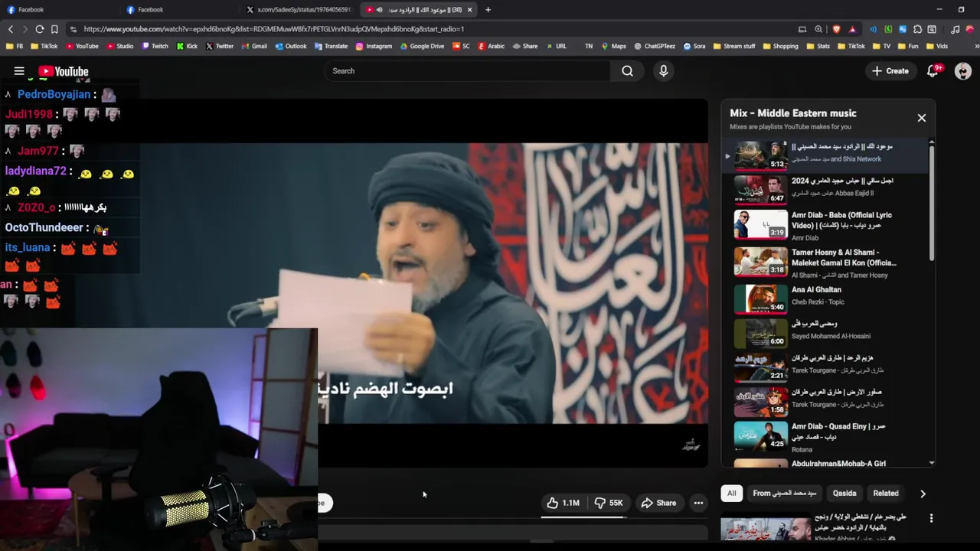
Task: Open the FB bookmarks folder
Action: [x=15, y=46]
